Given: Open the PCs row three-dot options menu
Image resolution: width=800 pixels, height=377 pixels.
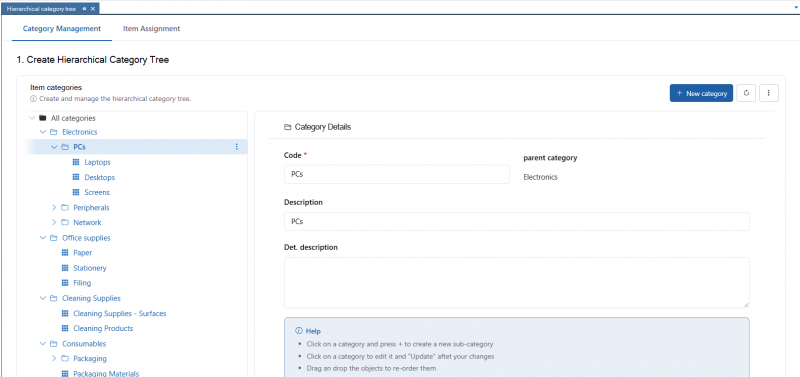Looking at the screenshot, I should (236, 147).
